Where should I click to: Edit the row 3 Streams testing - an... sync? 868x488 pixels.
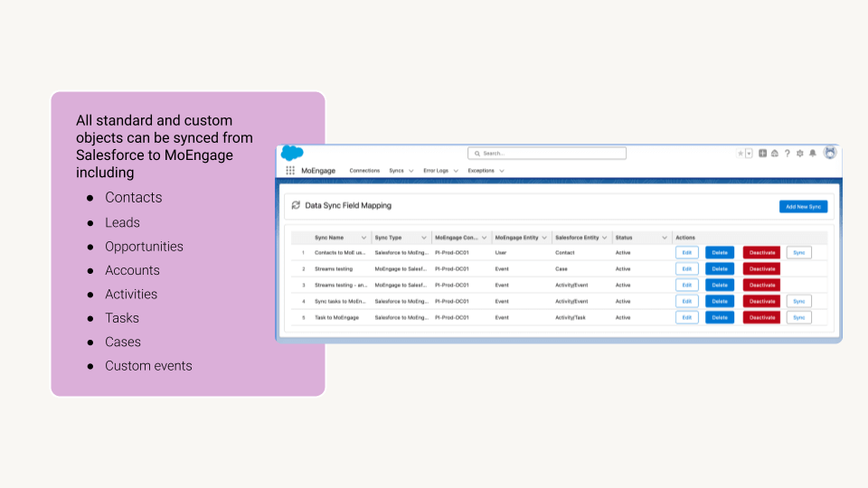click(x=687, y=285)
